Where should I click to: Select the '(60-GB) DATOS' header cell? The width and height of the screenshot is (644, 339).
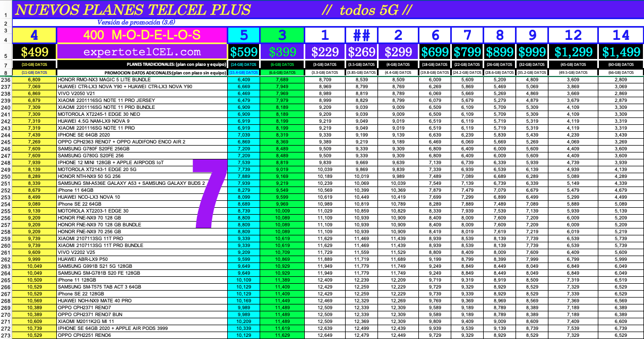[x=621, y=64]
